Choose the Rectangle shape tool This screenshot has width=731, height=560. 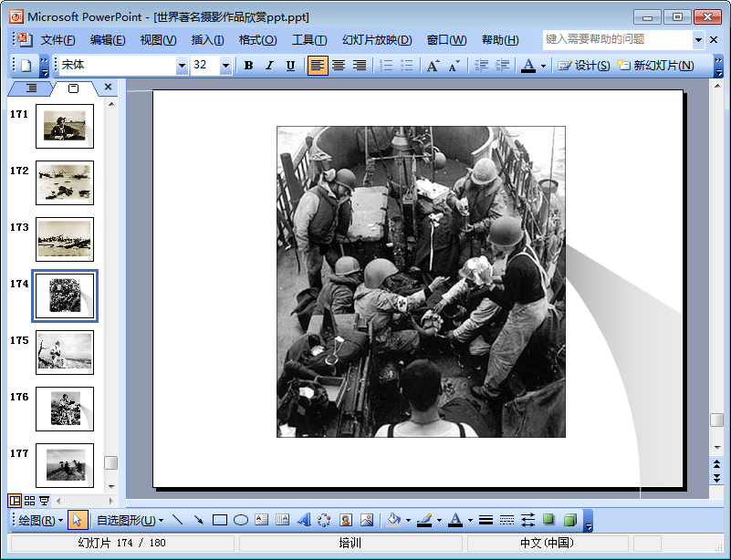[x=219, y=520]
